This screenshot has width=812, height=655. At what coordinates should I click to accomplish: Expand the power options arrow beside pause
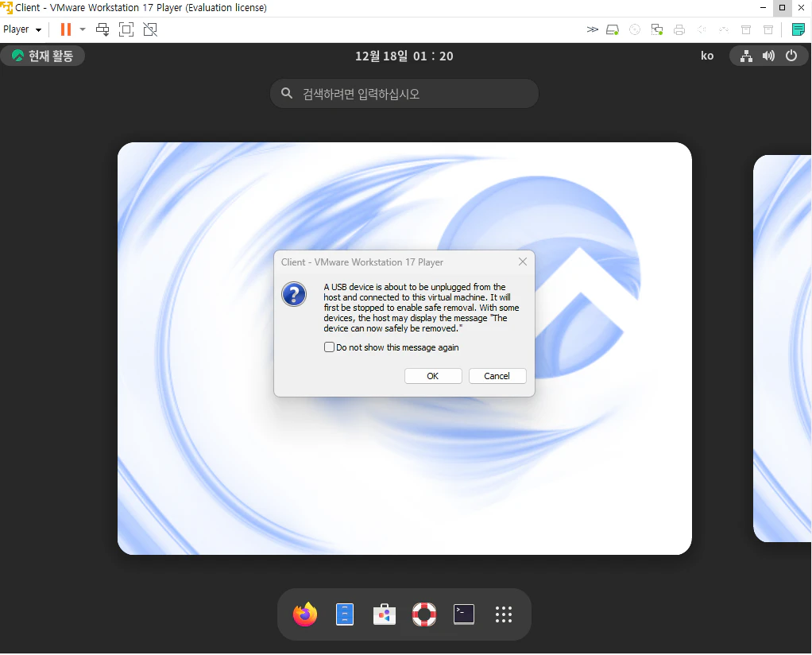(83, 29)
